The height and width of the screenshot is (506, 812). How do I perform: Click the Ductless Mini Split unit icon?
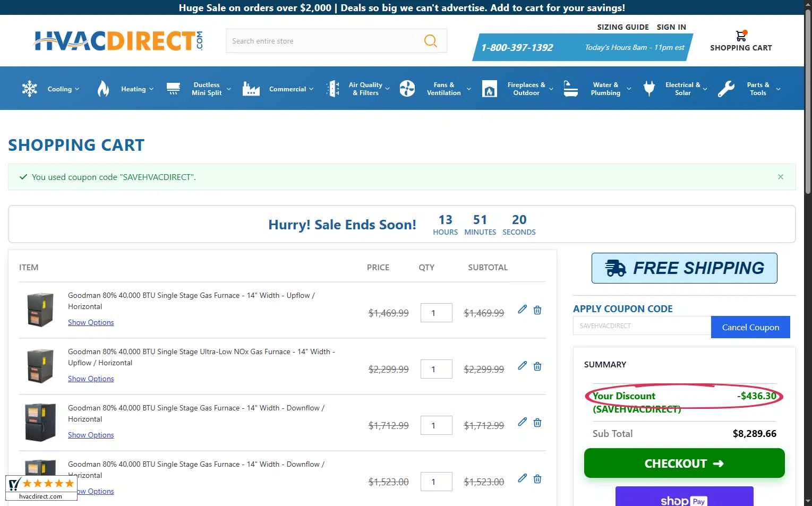coord(173,89)
